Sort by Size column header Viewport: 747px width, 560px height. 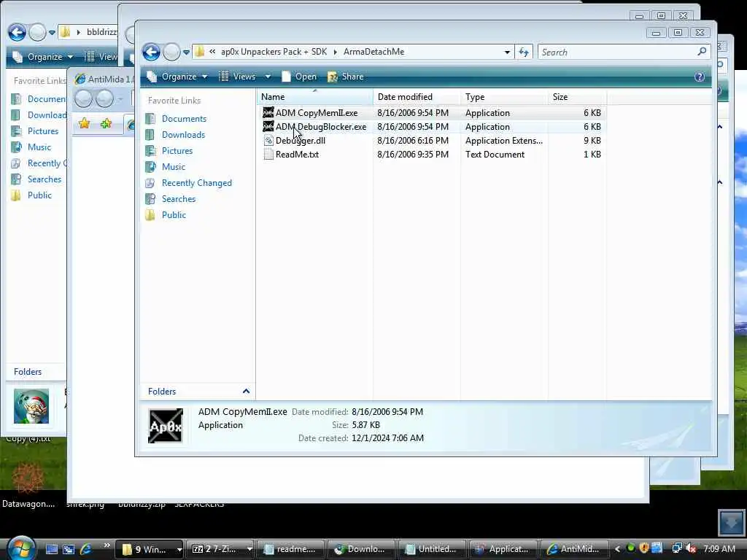coord(577,97)
